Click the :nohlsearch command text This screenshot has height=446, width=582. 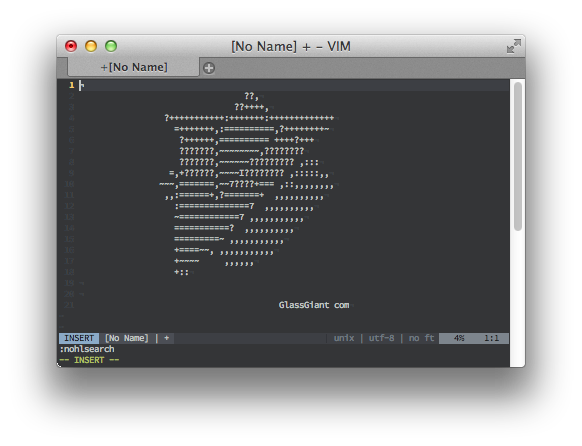tap(87, 349)
